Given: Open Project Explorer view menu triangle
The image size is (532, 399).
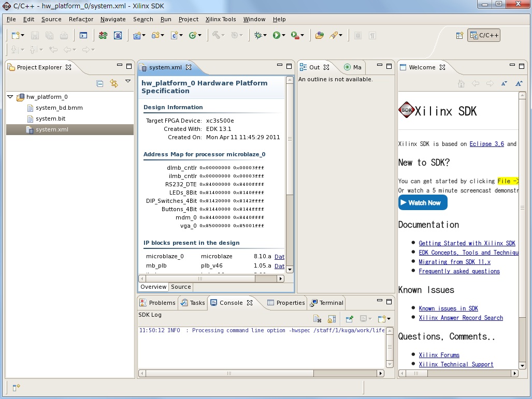Looking at the screenshot, I should pyautogui.click(x=128, y=81).
